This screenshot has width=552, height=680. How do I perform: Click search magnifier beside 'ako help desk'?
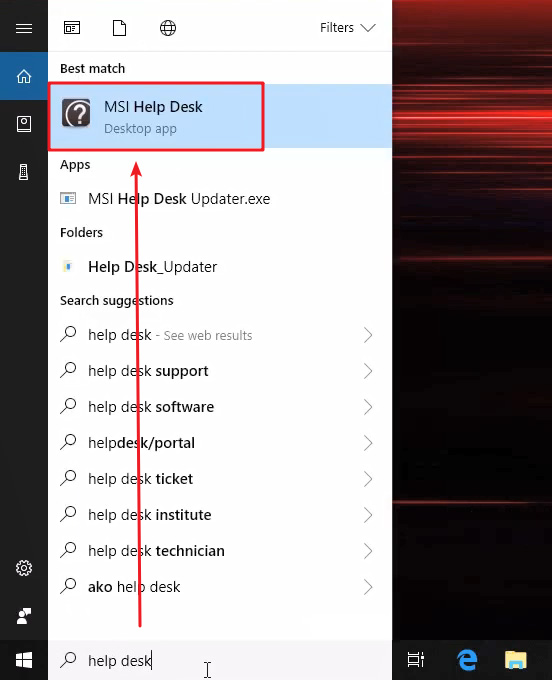tap(68, 586)
